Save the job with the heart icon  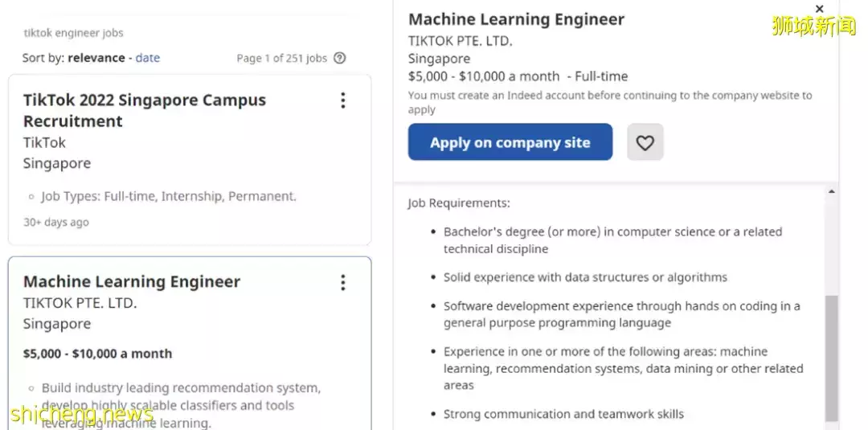[645, 142]
